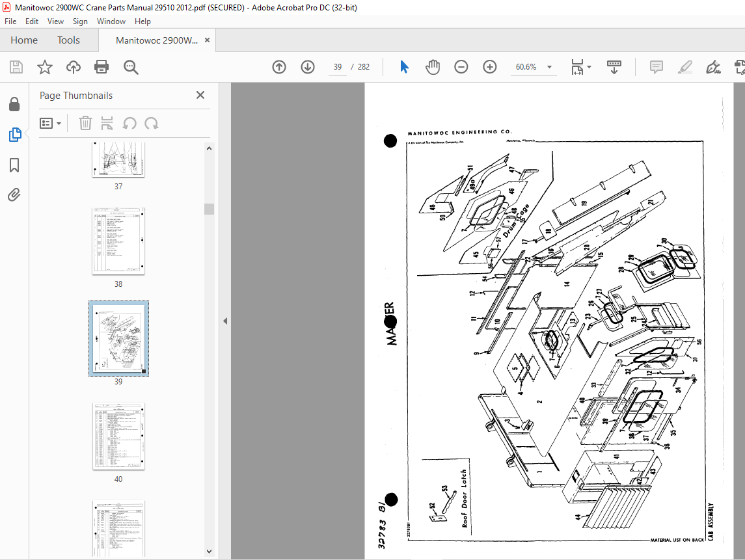Open the Edit menu
The image size is (745, 560).
tap(32, 21)
